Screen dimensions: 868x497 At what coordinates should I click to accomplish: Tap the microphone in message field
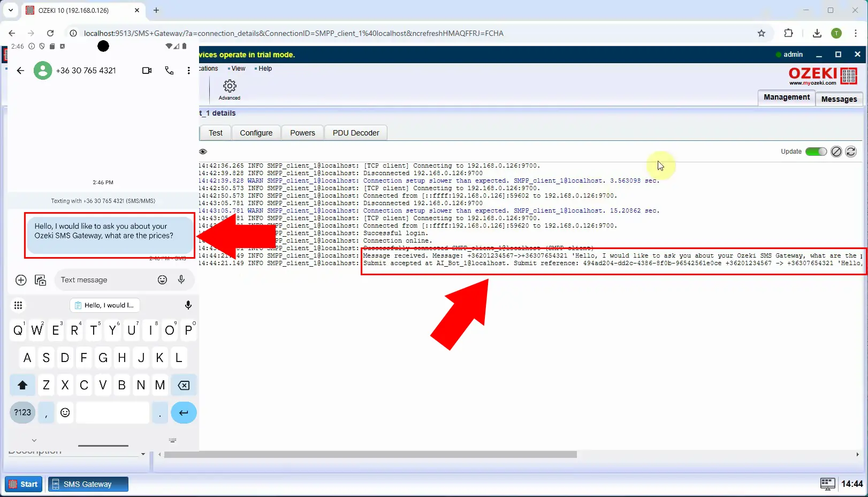pyautogui.click(x=181, y=280)
